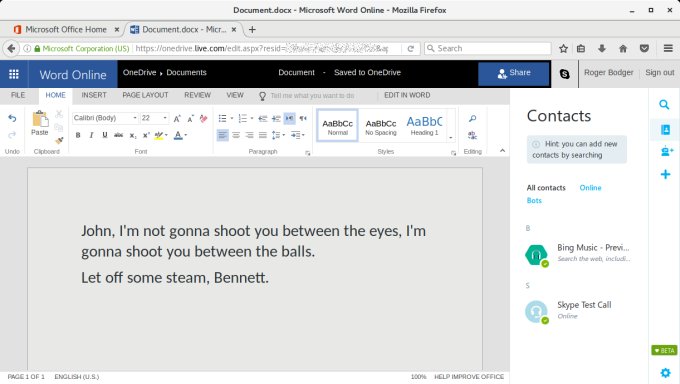Open the special indent dropdown
The image size is (680, 384).
pos(298,135)
